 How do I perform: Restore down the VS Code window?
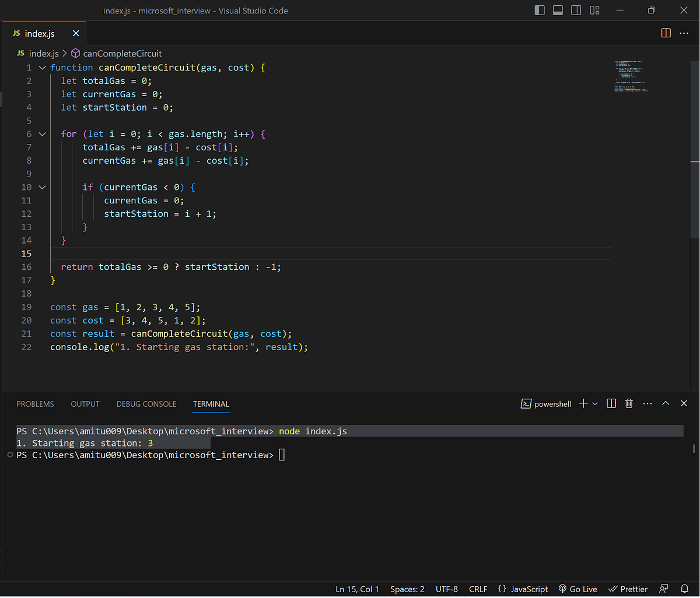click(x=652, y=10)
